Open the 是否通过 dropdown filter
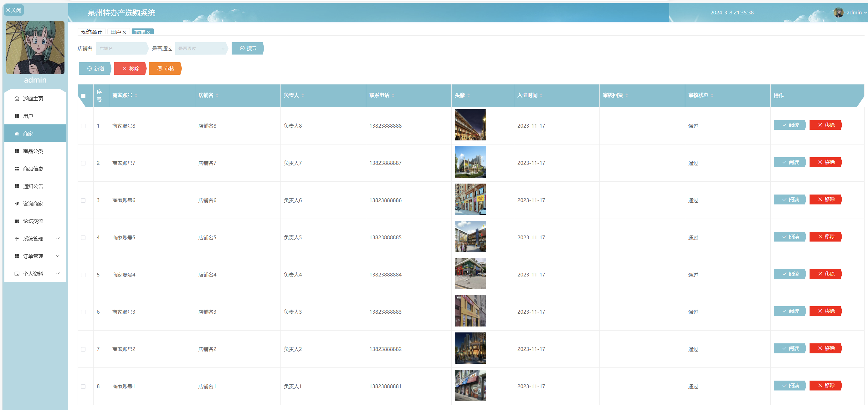 coord(201,48)
